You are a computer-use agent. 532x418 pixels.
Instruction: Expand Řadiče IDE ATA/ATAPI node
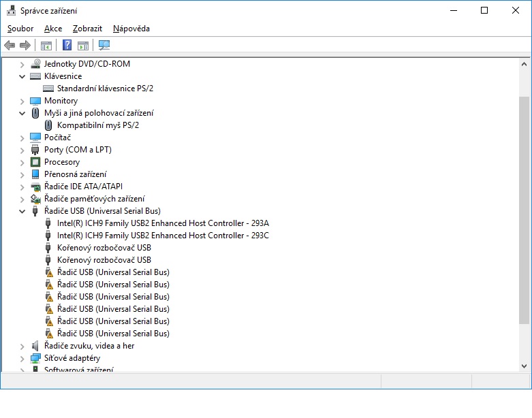click(x=22, y=187)
